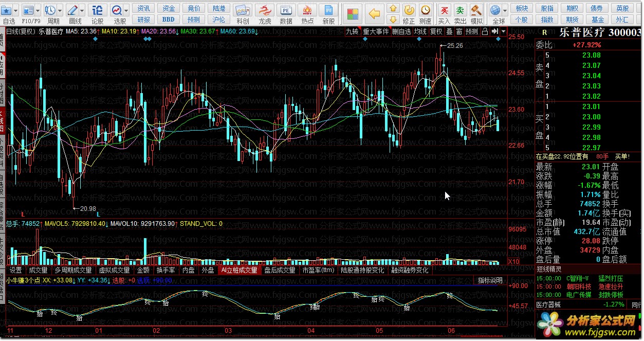The height and width of the screenshot is (341, 644).
Task: Toggle the 九转 indicator
Action: pyautogui.click(x=352, y=31)
